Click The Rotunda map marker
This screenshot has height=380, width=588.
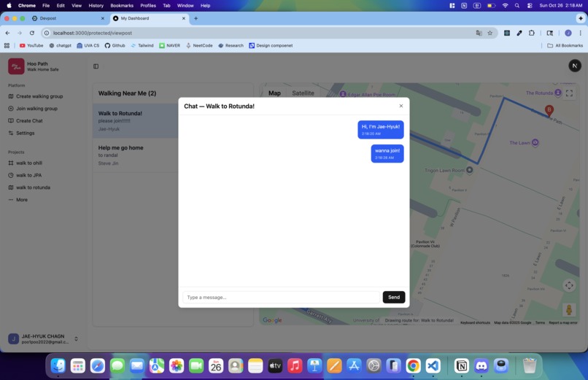click(558, 93)
